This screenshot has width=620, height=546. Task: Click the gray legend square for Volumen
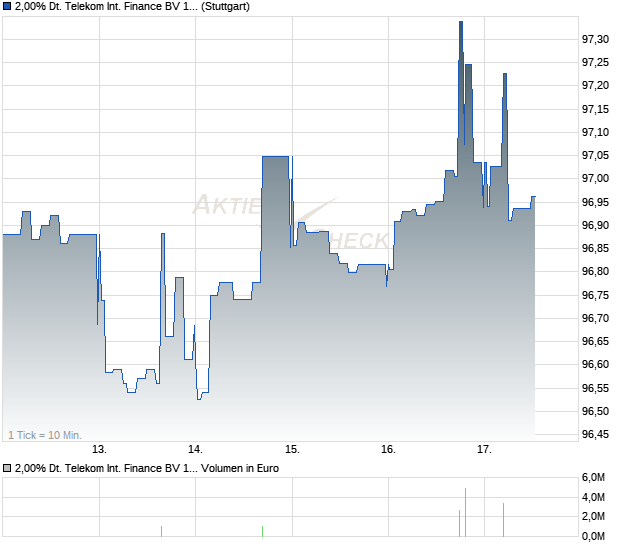point(7,468)
